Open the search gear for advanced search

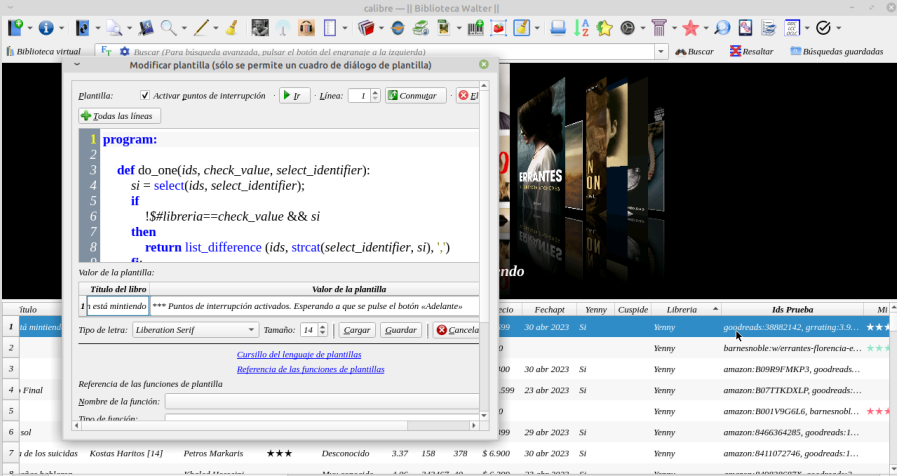click(125, 51)
